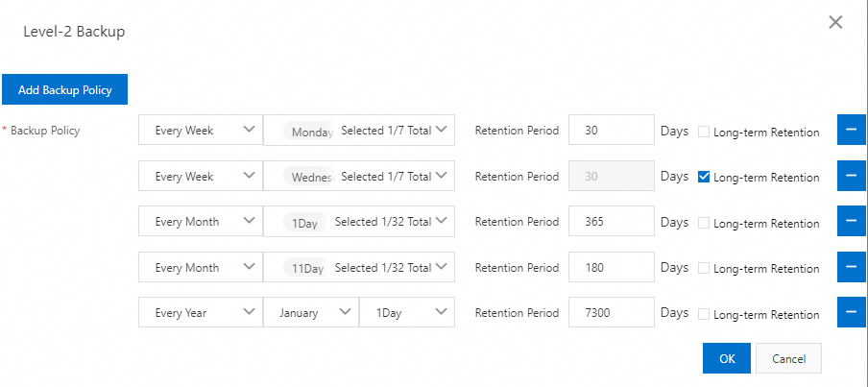The height and width of the screenshot is (387, 868).
Task: Enable Long-term Retention for the 7300-day policy
Action: [704, 314]
